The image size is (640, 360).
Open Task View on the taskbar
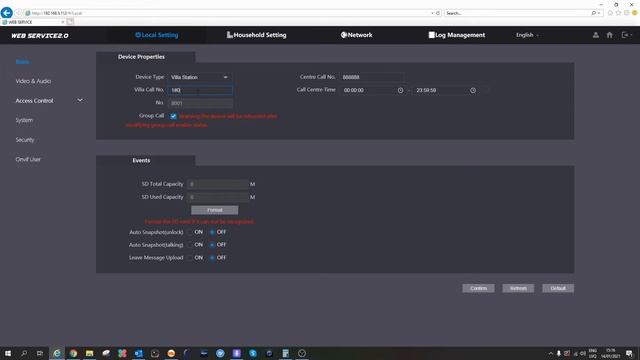click(x=40, y=353)
